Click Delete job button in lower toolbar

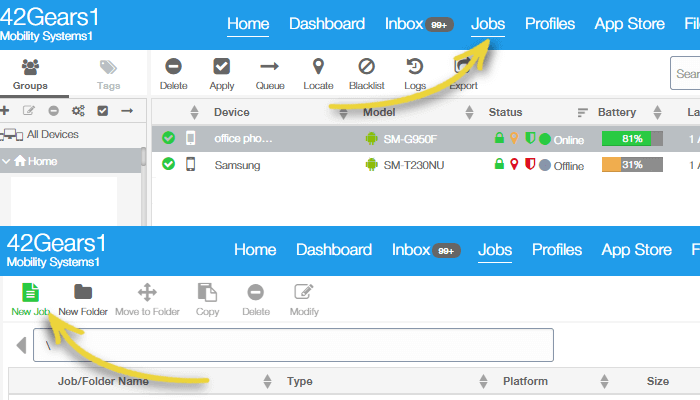(256, 300)
